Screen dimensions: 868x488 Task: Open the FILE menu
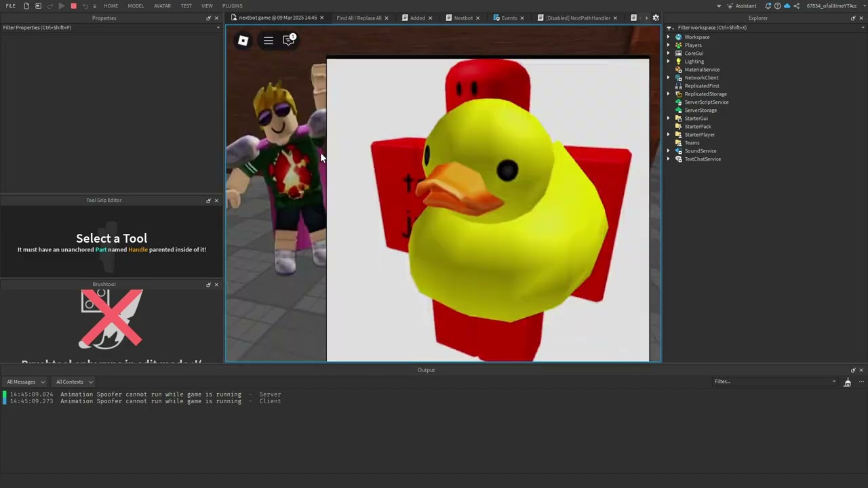coord(11,6)
